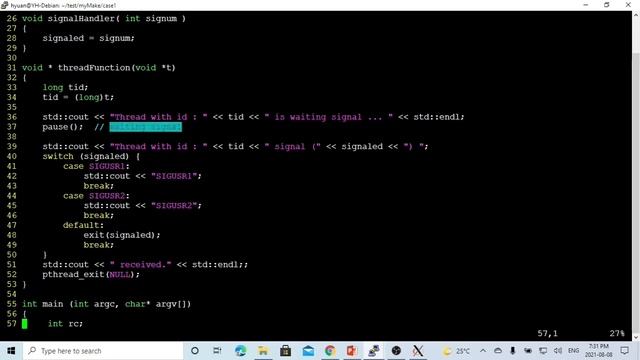Screen dimensions: 640x360
Task: Click 'exit(signaled);' on line 48
Action: [x=122, y=235]
